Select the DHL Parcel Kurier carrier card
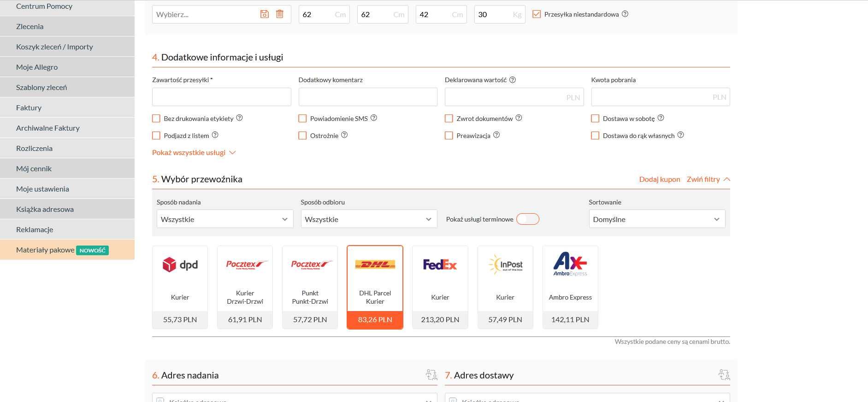868x402 pixels. click(375, 287)
